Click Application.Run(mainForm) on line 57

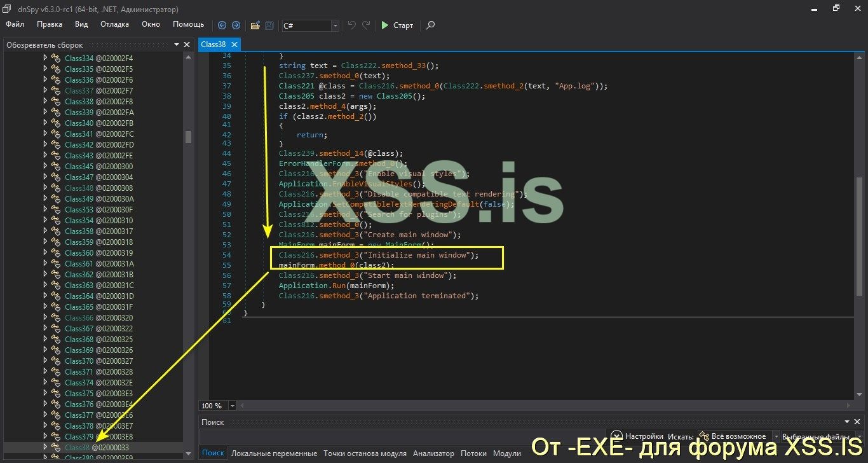coord(336,286)
